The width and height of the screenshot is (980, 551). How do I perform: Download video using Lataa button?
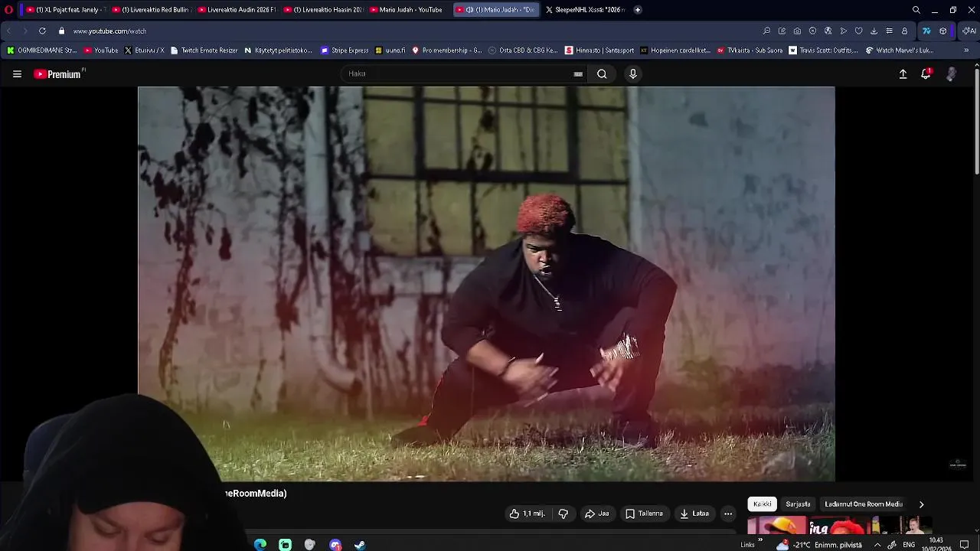[x=694, y=514]
